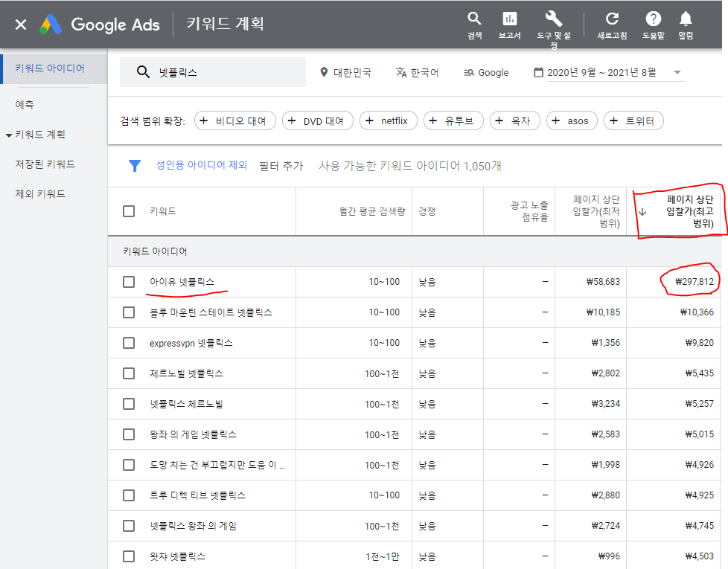Add 비디오 대여 to broaden the search
Screen dimensions: 728x569
pos(235,120)
